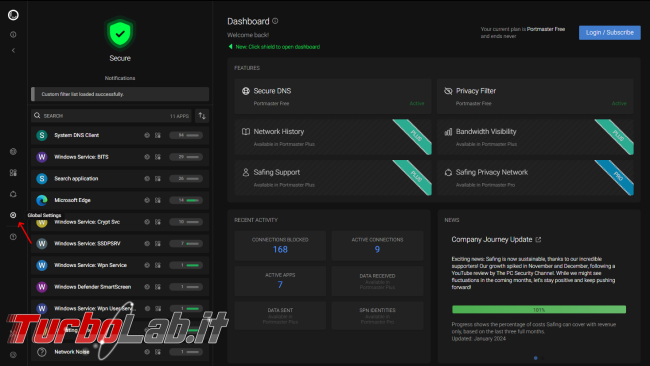
Task: Click the power icon at the sidebar bottom
Action: click(13, 355)
